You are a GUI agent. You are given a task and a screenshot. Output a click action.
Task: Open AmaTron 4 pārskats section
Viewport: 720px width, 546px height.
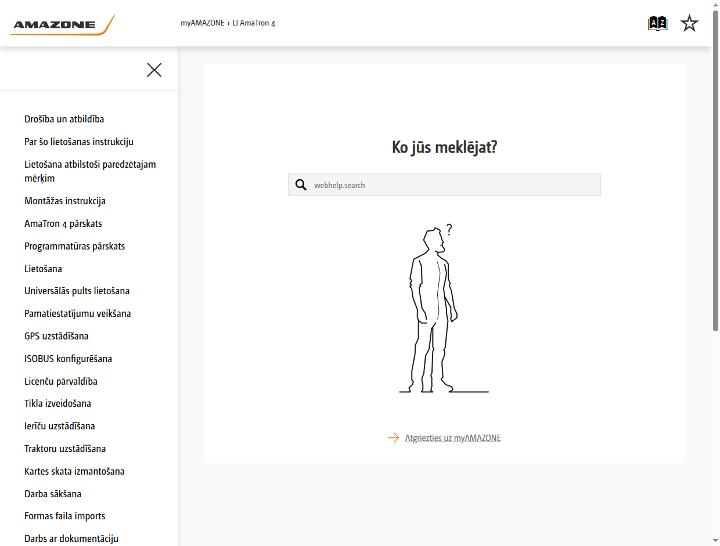(63, 224)
